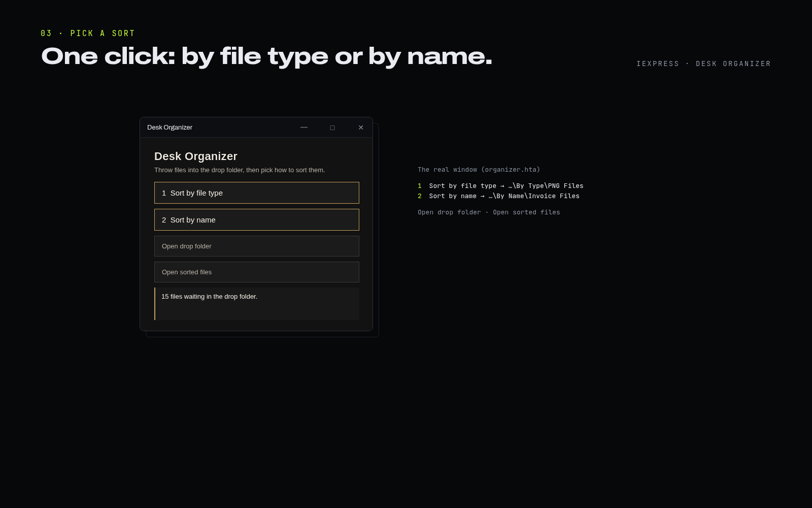Click the large 'Desk Organizer' heading in window
The image size is (812, 508).
point(196,156)
